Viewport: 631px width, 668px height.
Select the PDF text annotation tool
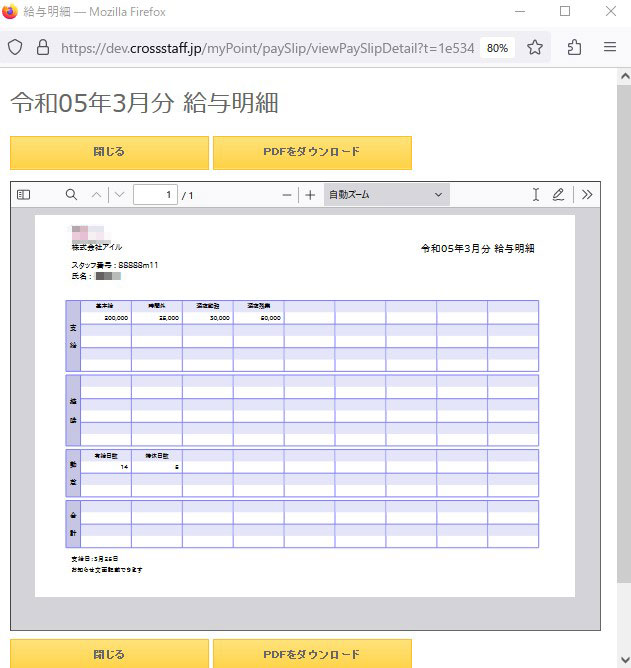pyautogui.click(x=536, y=195)
